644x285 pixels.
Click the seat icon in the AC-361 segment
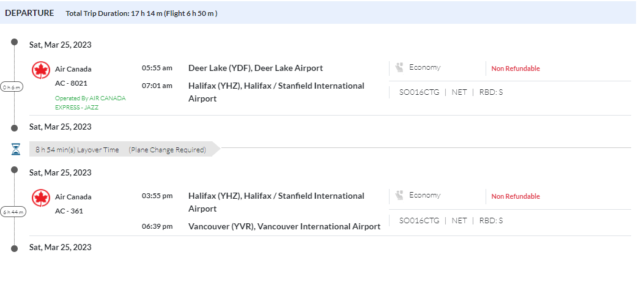click(399, 196)
